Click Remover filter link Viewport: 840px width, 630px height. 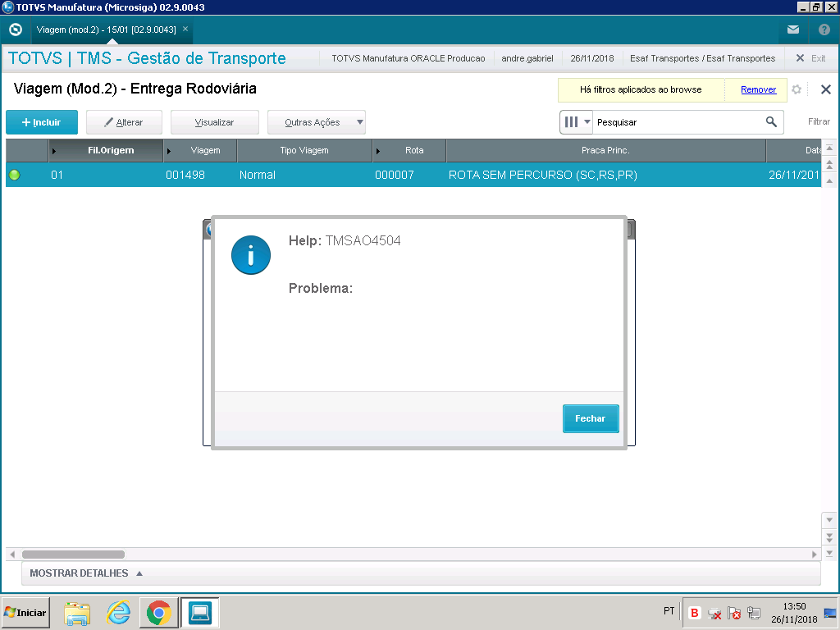click(758, 89)
